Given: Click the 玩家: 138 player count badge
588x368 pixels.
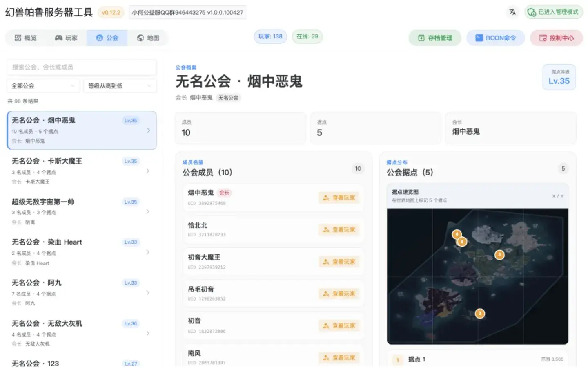Looking at the screenshot, I should coord(270,36).
